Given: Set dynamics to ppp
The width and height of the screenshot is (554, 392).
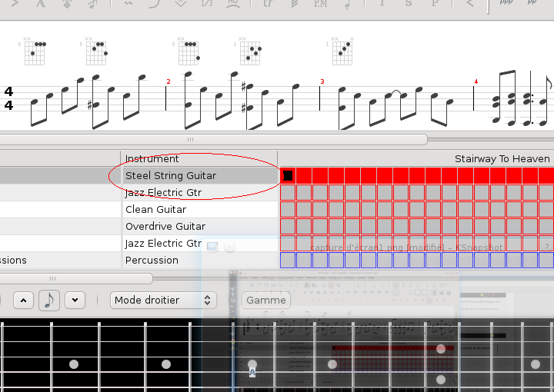Looking at the screenshot, I should point(506,3).
